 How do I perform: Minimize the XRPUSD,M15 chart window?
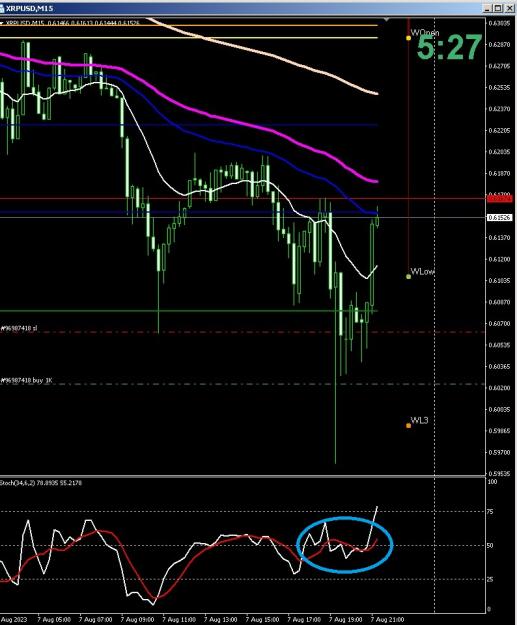click(488, 8)
